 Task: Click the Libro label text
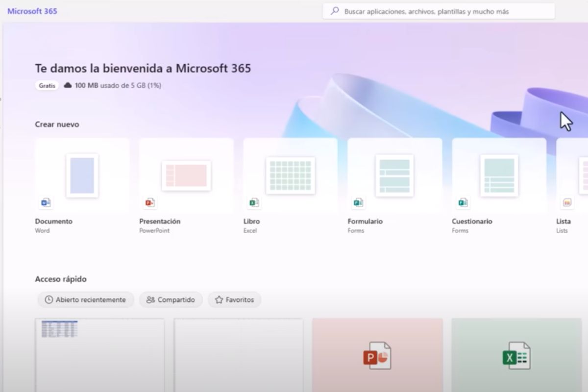click(251, 221)
